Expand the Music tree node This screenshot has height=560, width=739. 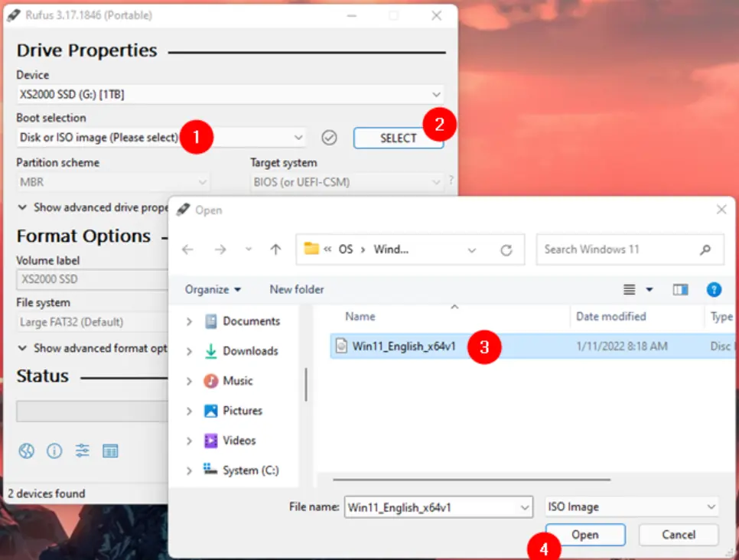(x=189, y=381)
